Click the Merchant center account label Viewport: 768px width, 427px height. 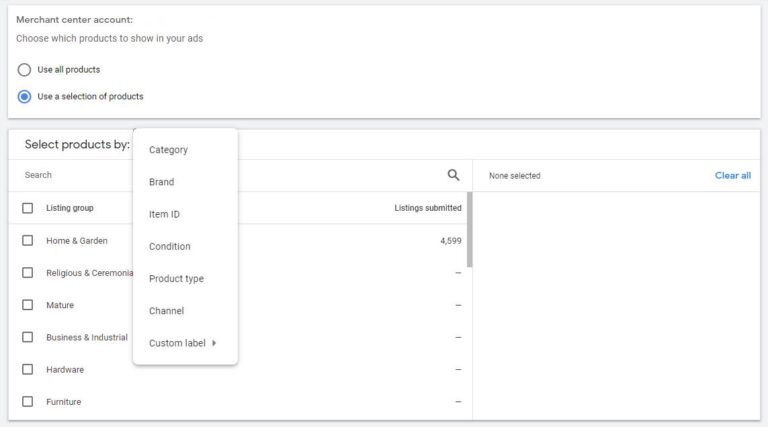pos(74,20)
